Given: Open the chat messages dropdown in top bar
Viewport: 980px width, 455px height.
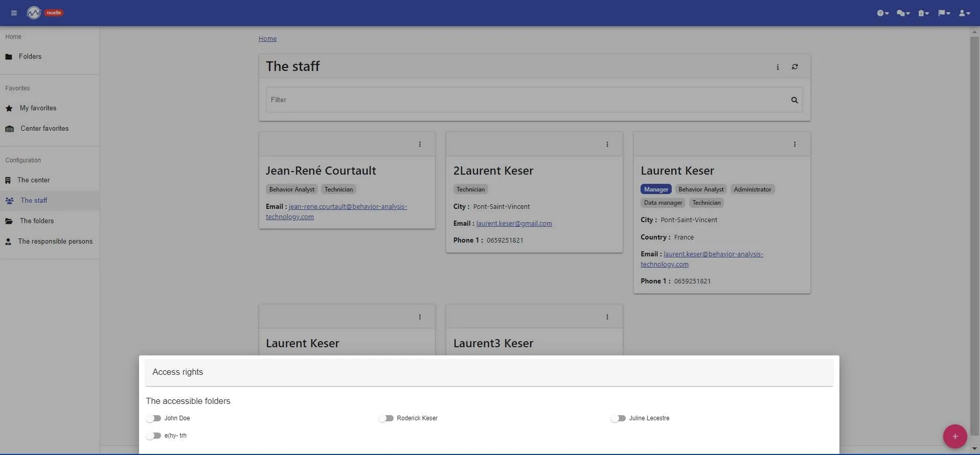Looking at the screenshot, I should 903,13.
